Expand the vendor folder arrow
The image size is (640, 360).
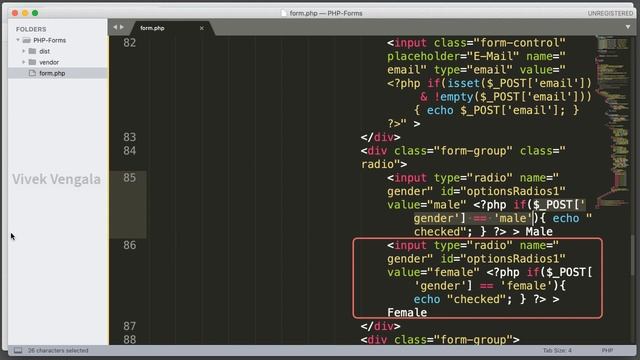24,62
